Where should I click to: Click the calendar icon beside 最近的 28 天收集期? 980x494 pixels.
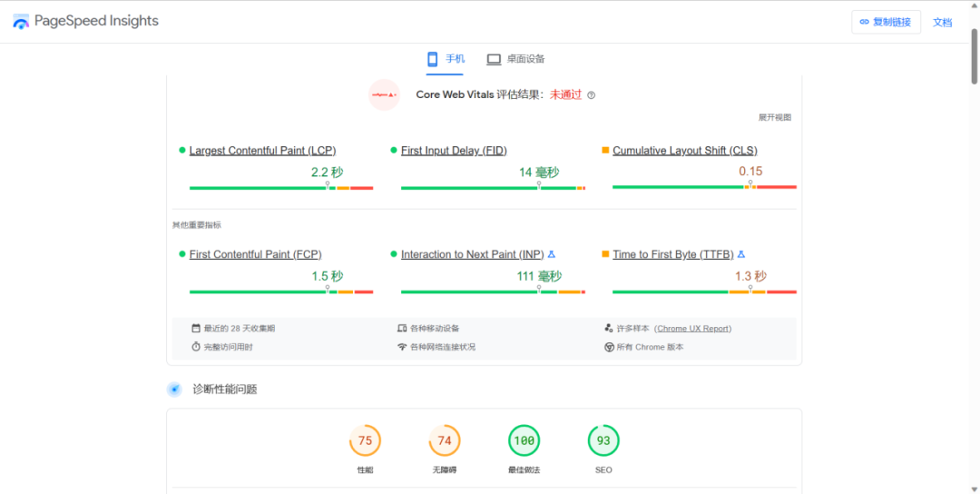click(196, 329)
